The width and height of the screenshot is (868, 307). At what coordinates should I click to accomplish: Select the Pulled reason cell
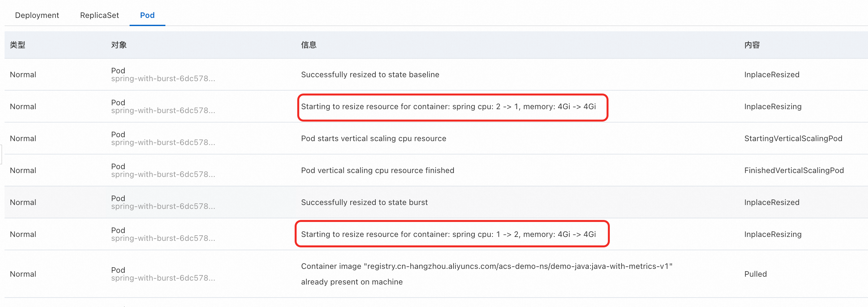[x=755, y=274]
